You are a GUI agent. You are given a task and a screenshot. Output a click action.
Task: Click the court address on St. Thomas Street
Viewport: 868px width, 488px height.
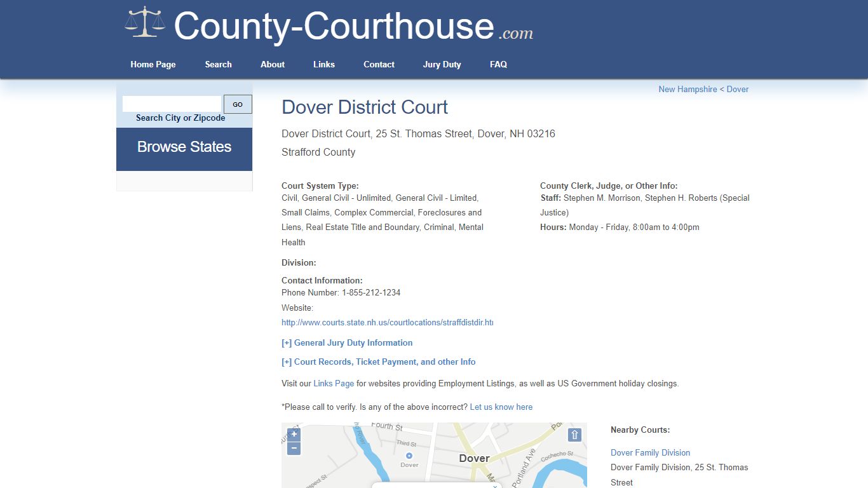[418, 134]
